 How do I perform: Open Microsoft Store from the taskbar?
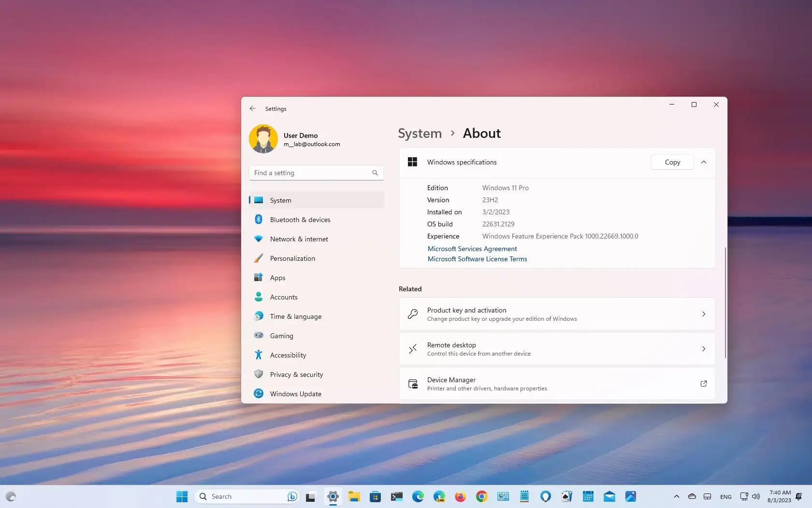(376, 496)
